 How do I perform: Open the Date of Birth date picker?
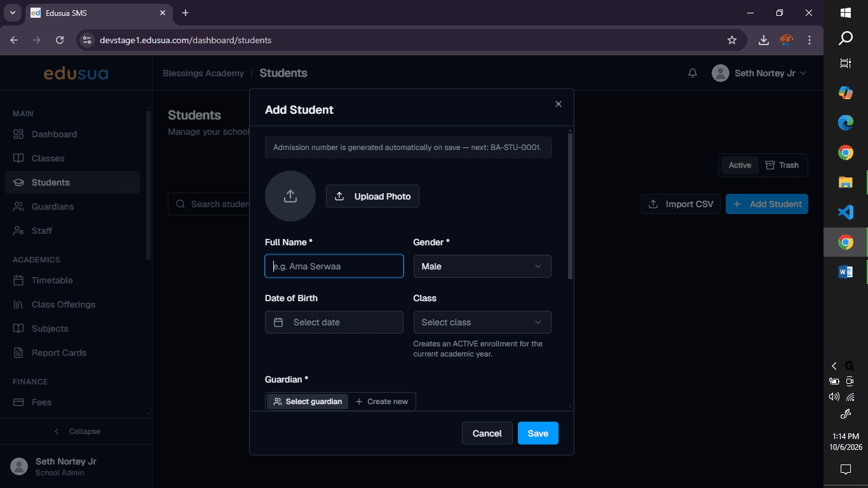coord(334,322)
